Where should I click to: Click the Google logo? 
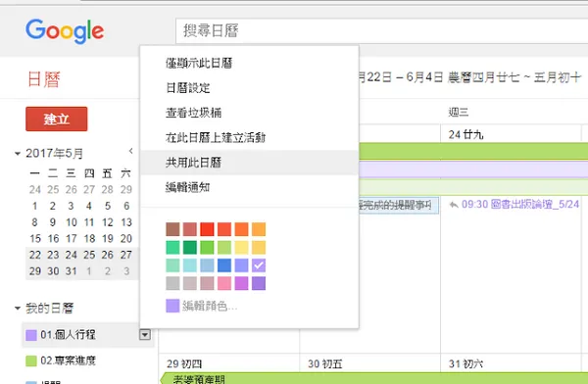tap(65, 31)
